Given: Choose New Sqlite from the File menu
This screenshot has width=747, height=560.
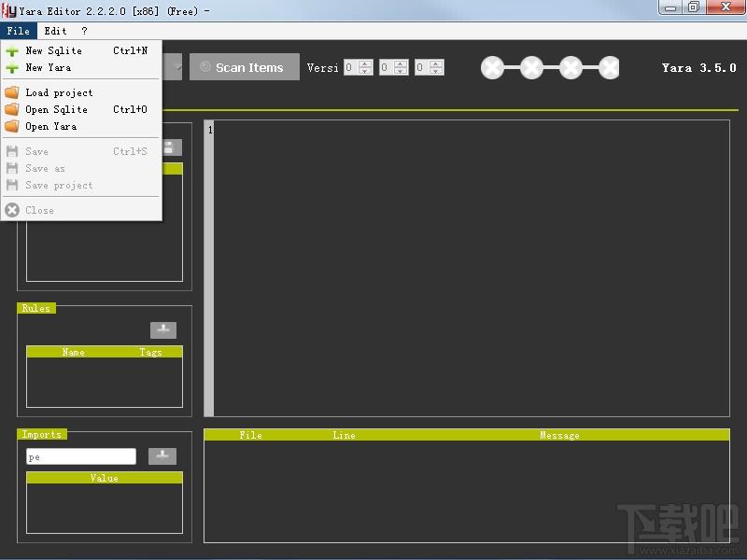Looking at the screenshot, I should 81,50.
